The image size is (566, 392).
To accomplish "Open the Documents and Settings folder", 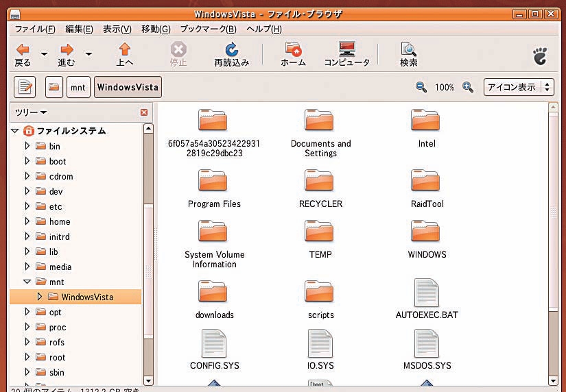I will click(320, 134).
